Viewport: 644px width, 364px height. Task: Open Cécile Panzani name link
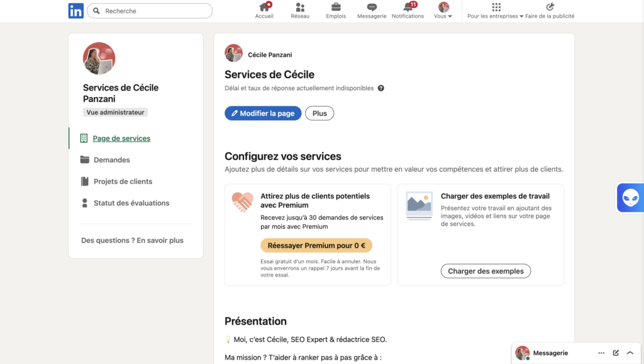(270, 55)
